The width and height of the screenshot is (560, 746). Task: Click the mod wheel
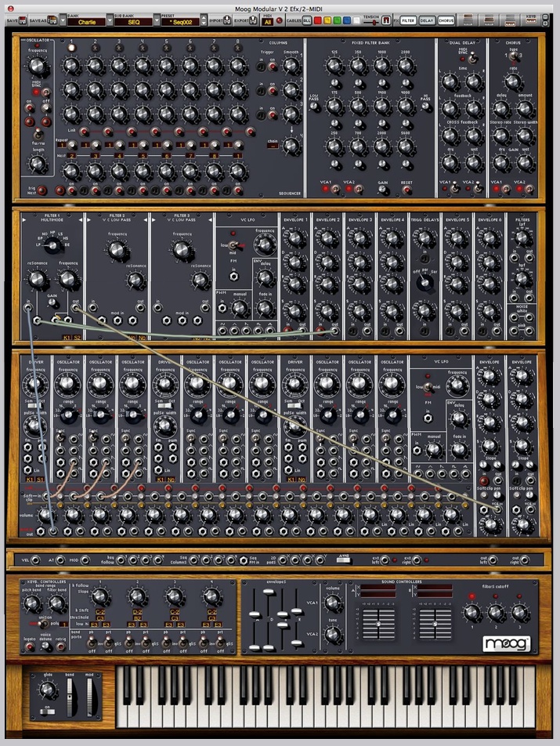pyautogui.click(x=90, y=697)
